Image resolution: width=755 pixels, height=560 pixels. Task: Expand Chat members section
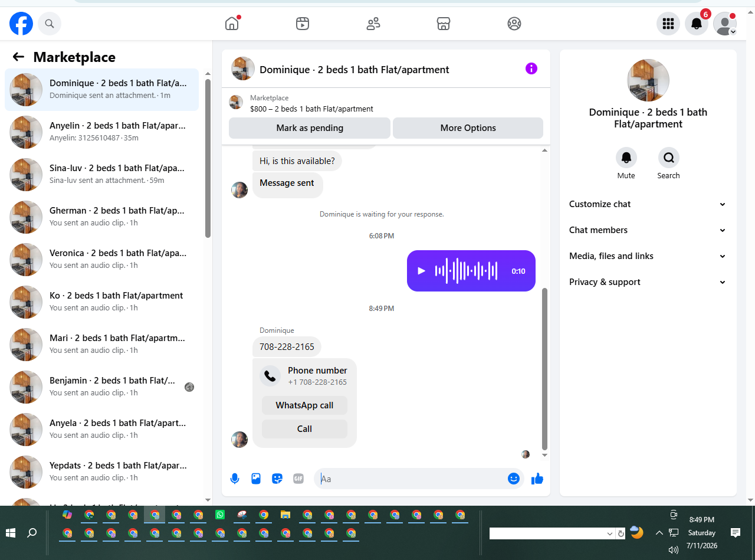648,230
